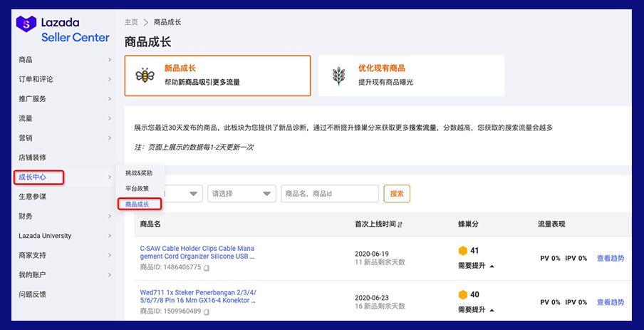Click hexagon score icon next to 40
Image resolution: width=644 pixels, height=330 pixels.
463,294
